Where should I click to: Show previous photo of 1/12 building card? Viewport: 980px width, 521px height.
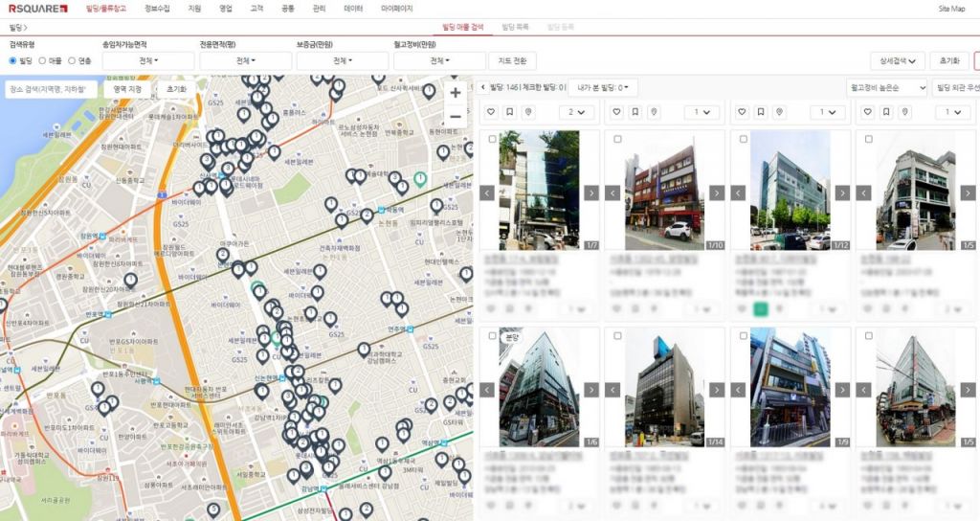(x=739, y=193)
